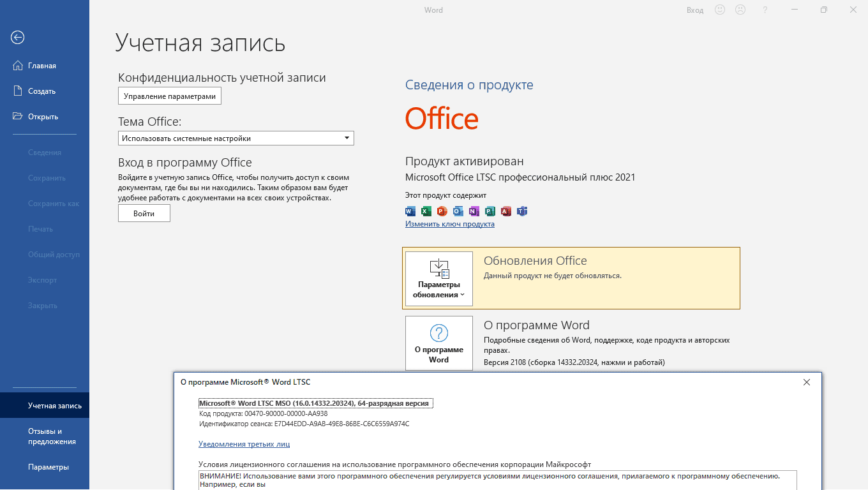Screen dimensions: 868x490
Task: Click the Access product icon
Action: pos(506,211)
